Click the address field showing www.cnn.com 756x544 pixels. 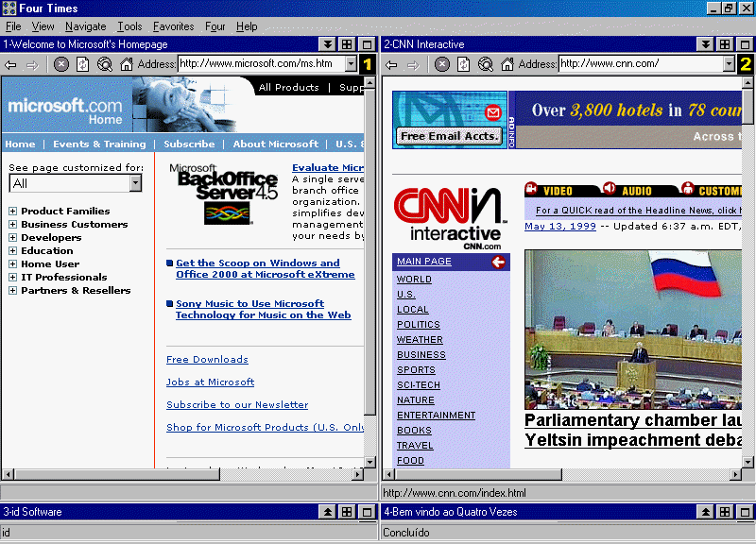[x=642, y=63]
